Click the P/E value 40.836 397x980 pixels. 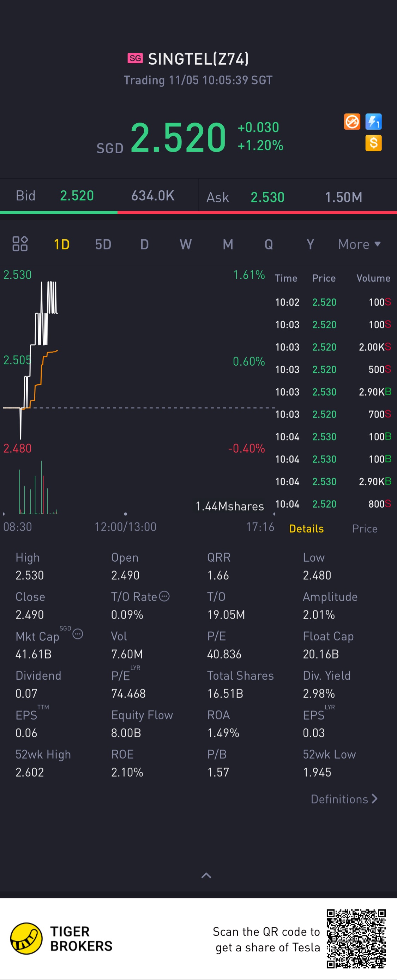pyautogui.click(x=224, y=654)
